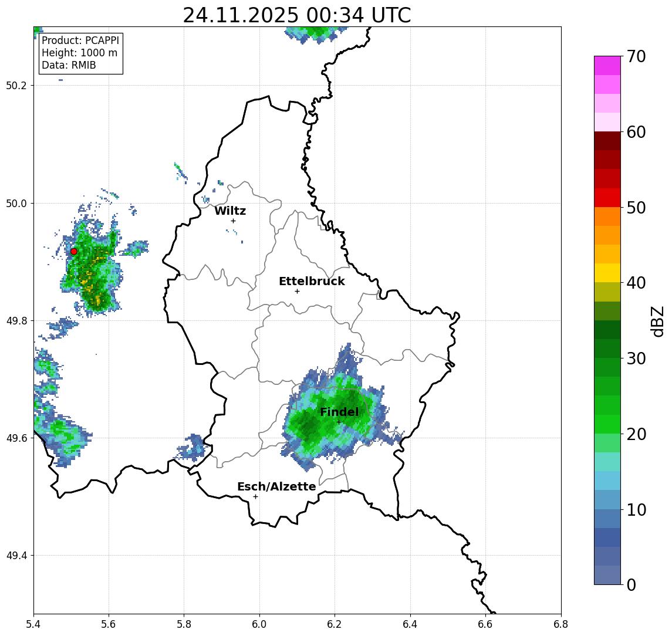The width and height of the screenshot is (672, 636).
Task: Click the timestamp title 24.11.2025 00:34 UTC
Action: coord(297,15)
